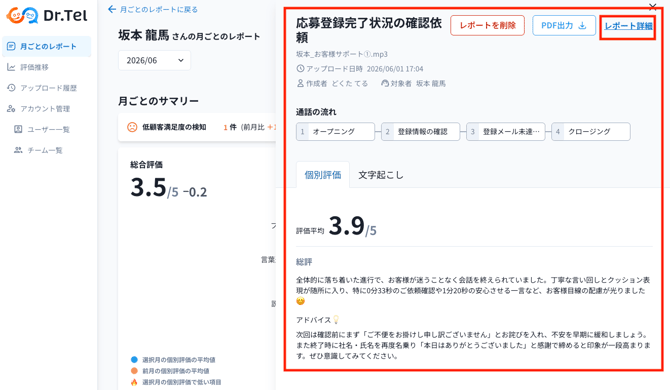Click the PDF download arrow icon
Viewport: 670px width, 390px height.
[x=582, y=26]
